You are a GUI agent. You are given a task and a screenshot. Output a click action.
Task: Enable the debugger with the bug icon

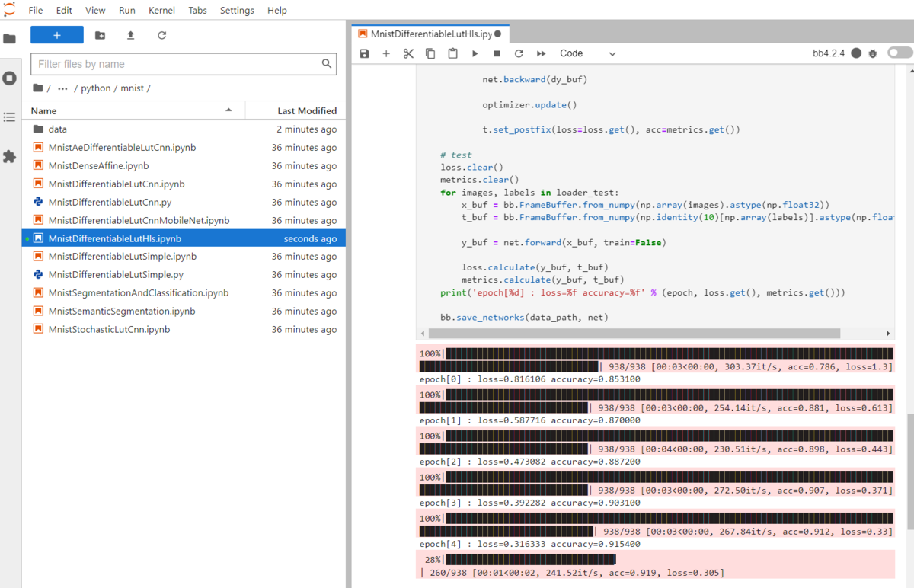[873, 53]
